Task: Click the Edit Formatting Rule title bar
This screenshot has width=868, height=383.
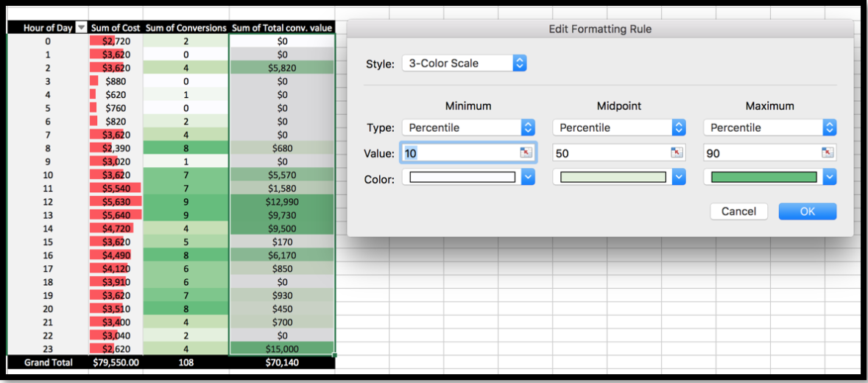Action: point(600,29)
